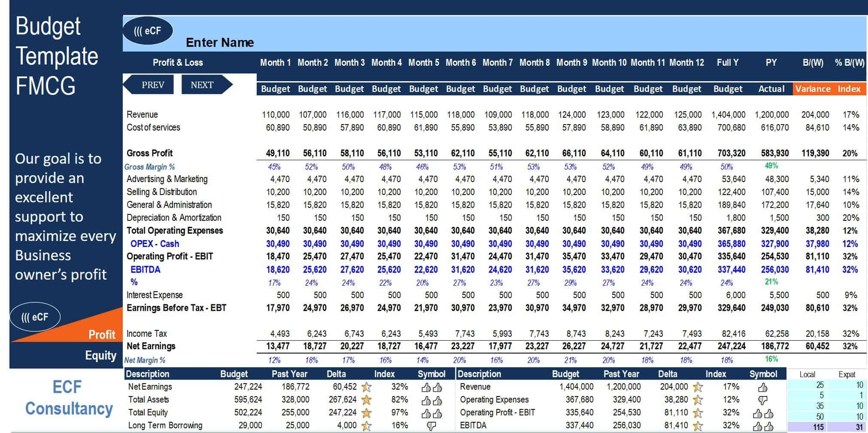868x433 pixels.
Task: Go to the NEXT sheet button
Action: (x=205, y=85)
